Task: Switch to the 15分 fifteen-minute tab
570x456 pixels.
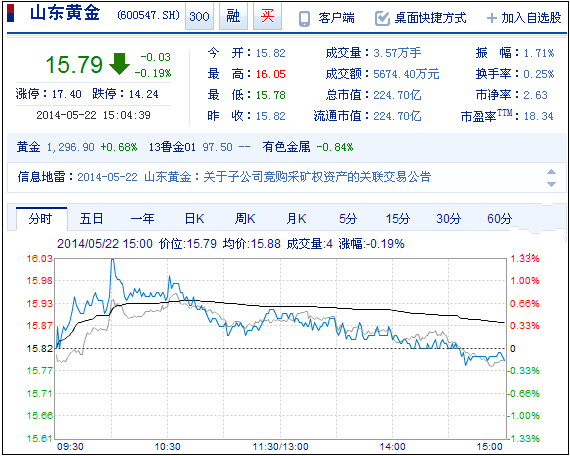Action: (x=398, y=219)
